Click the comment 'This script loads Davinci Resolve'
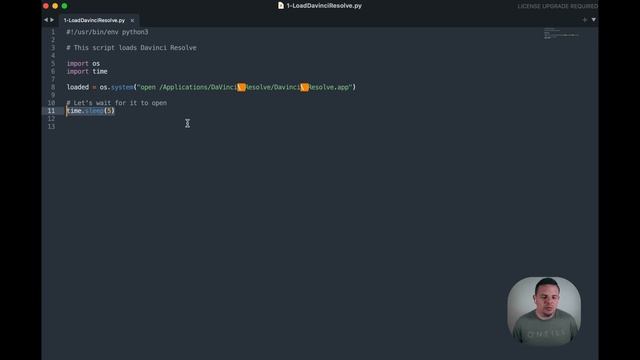The height and width of the screenshot is (360, 640). 131,48
